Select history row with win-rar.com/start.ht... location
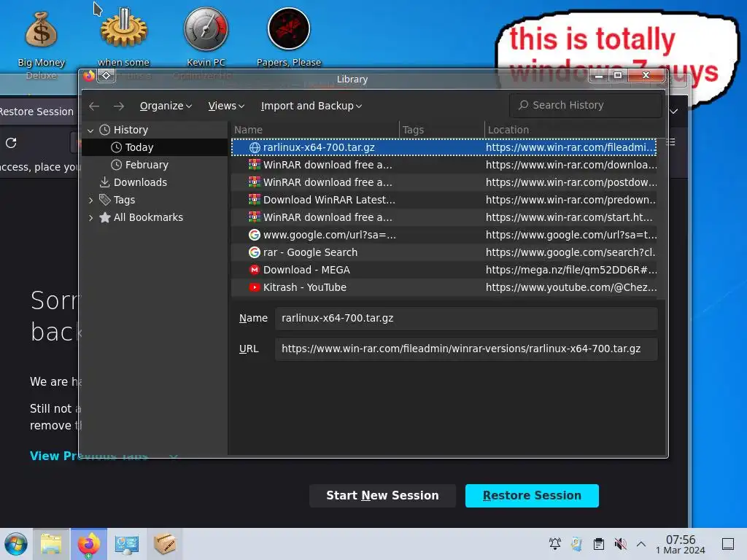 click(444, 217)
